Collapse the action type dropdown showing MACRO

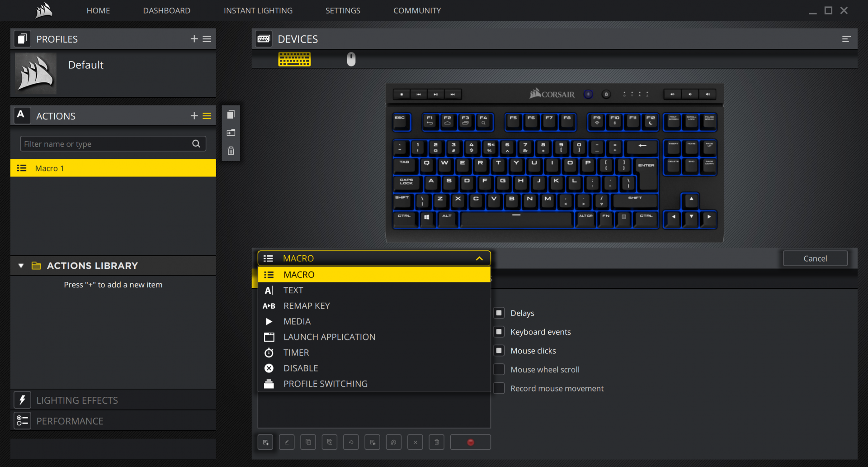point(374,258)
